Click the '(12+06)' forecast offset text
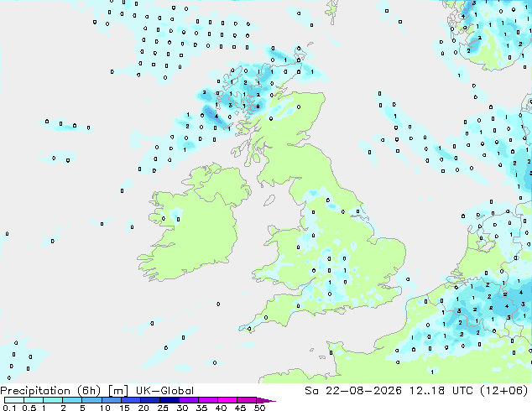This screenshot has width=532, height=411. (503, 391)
